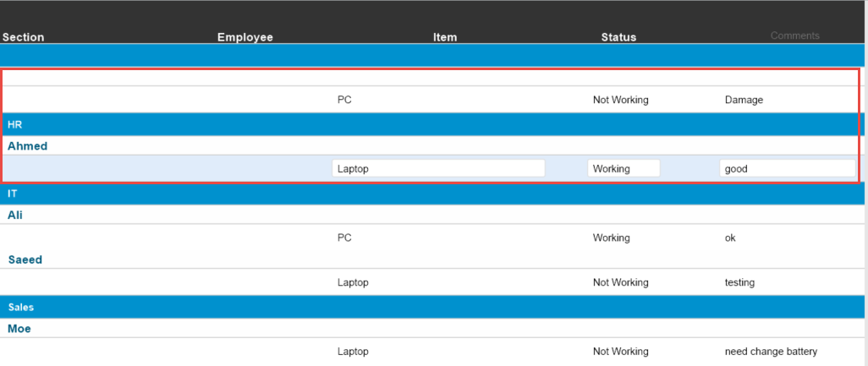Screen dimensions: 868x366
Task: Click the Employee column header
Action: pyautogui.click(x=245, y=37)
